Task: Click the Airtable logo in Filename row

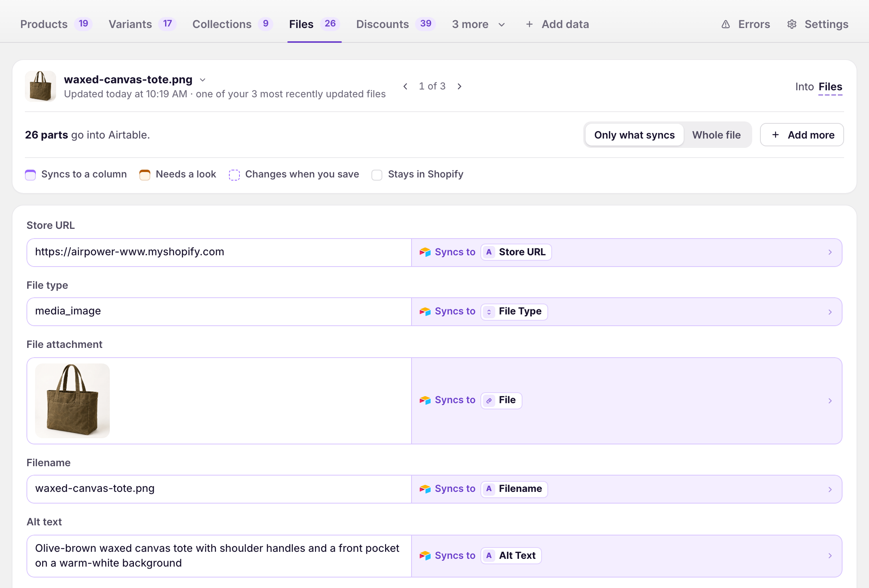Action: [425, 489]
